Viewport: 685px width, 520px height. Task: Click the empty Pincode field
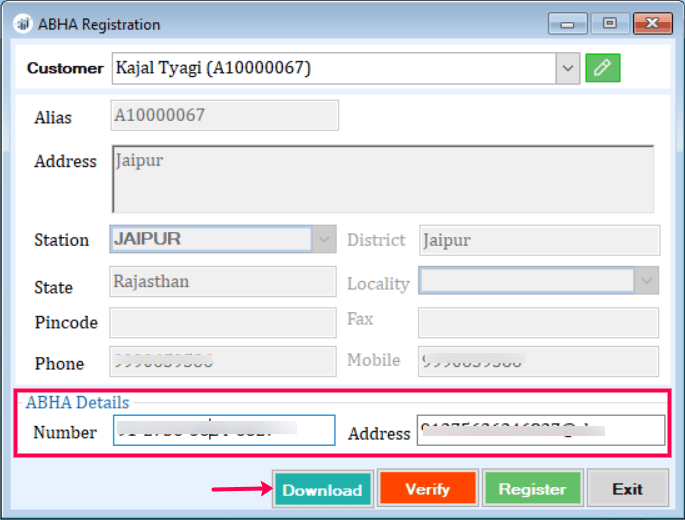(223, 322)
